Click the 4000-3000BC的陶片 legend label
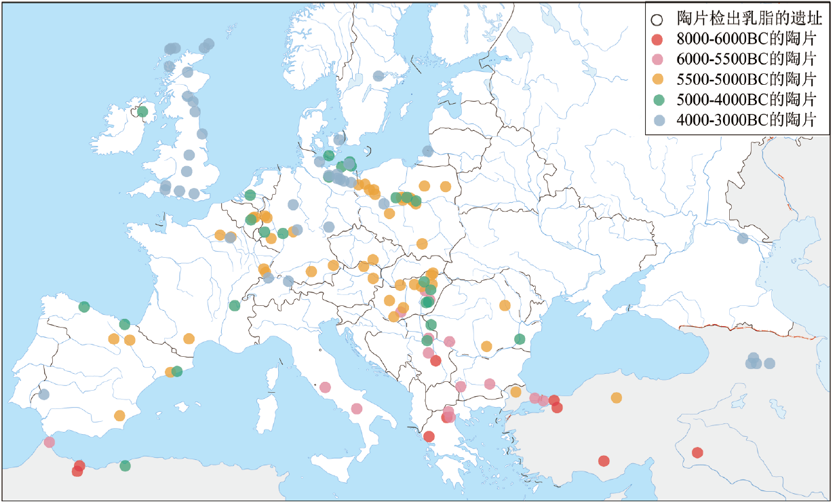This screenshot has width=837, height=504. pos(746,120)
